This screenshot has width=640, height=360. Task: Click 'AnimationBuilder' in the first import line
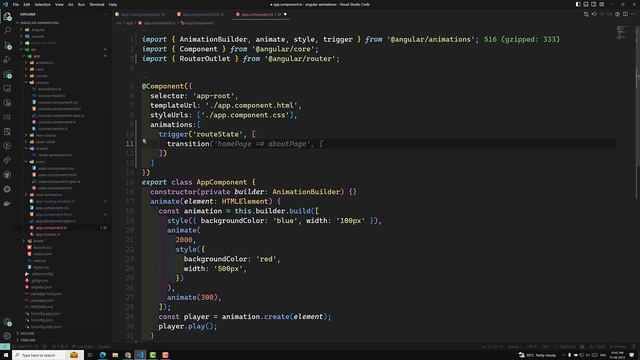coord(213,40)
